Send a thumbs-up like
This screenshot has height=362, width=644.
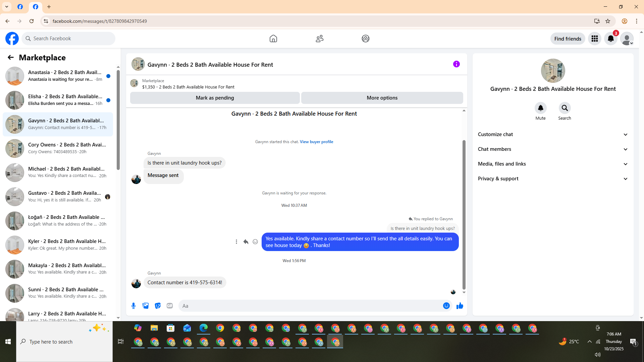click(x=460, y=306)
